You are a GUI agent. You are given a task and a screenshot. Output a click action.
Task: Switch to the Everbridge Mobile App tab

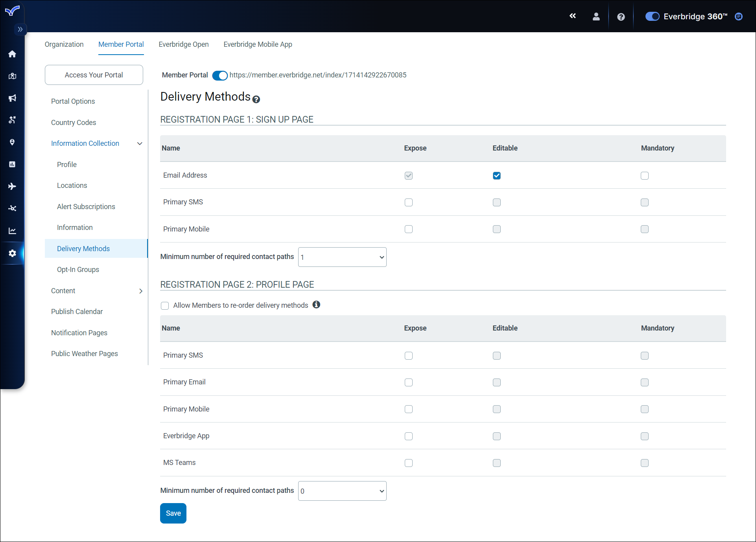[258, 44]
